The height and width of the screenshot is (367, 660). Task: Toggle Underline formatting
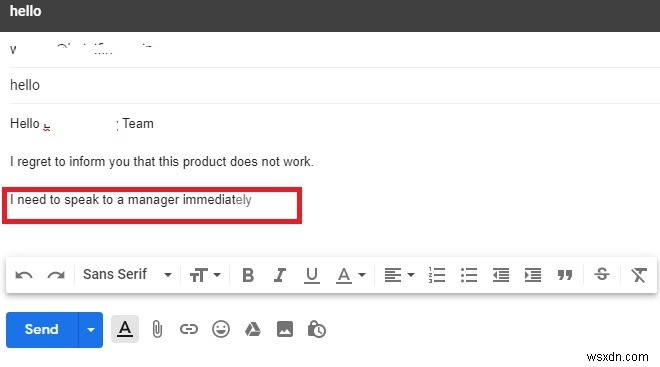[312, 276]
